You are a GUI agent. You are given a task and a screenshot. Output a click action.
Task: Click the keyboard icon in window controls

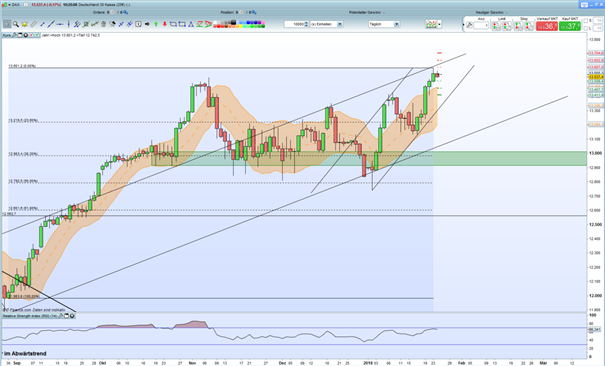[585, 5]
